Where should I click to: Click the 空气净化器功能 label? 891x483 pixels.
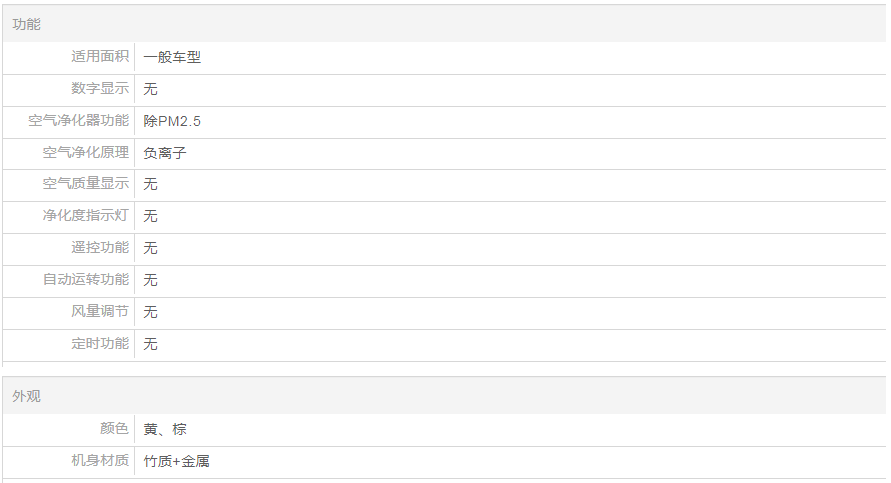tap(79, 121)
